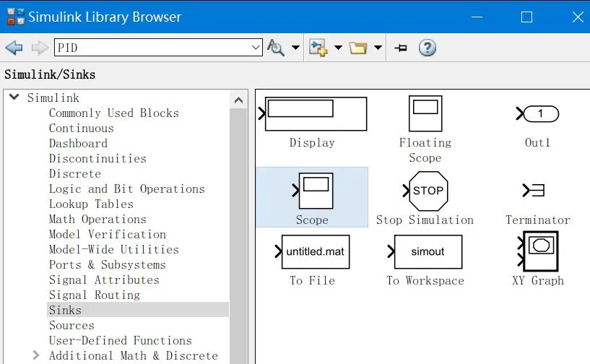Click the Floating Scope block icon

click(425, 113)
